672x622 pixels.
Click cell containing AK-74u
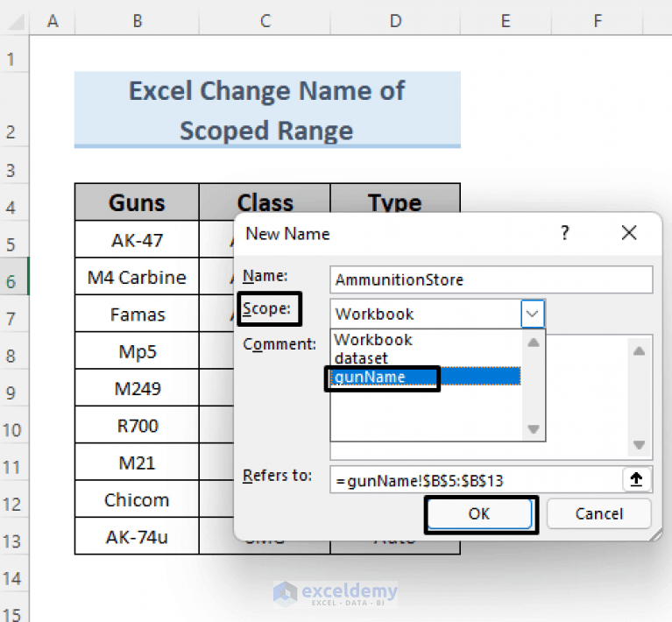pos(138,537)
